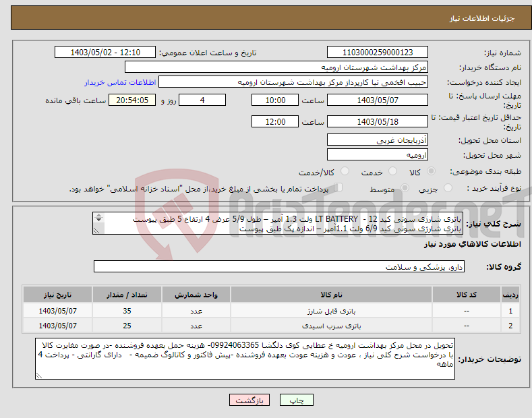The width and height of the screenshot is (532, 418).
Task: Click the remaining time field 20:54:05
Action: 132,100
